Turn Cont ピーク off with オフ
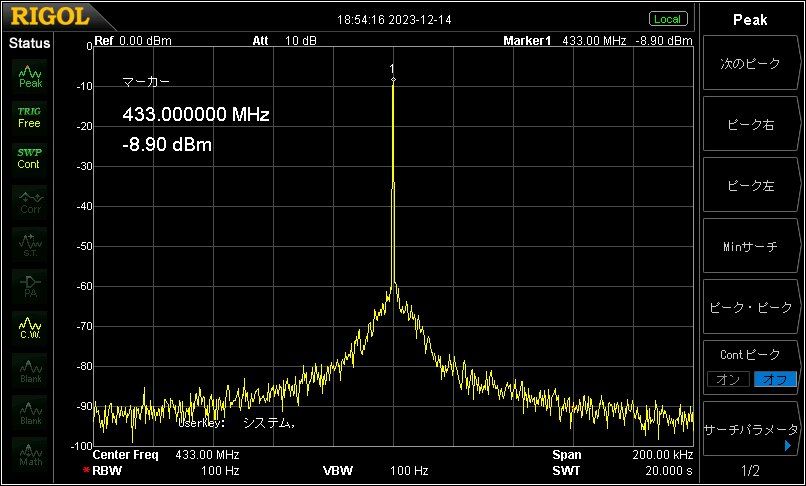 [x=775, y=380]
